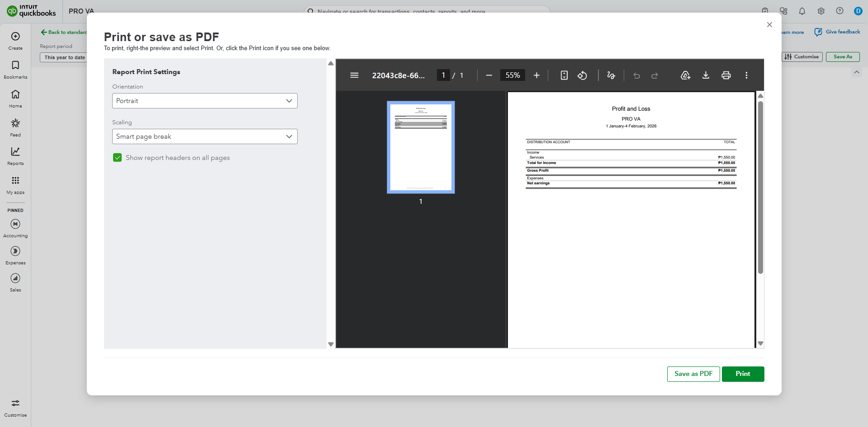Open pinned Expenses section
This screenshot has width=868, height=427.
click(15, 255)
